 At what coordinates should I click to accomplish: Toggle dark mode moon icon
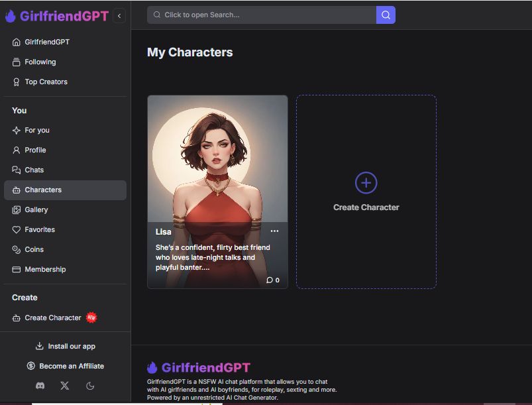pos(90,385)
